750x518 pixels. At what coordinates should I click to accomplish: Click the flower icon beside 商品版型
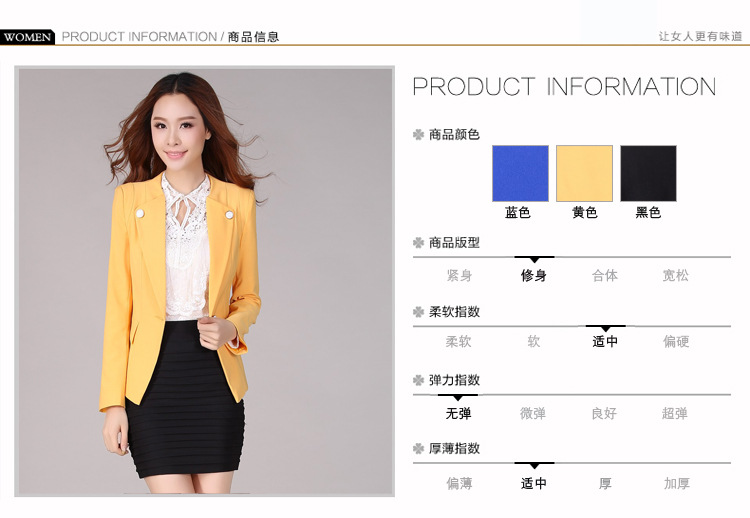419,243
